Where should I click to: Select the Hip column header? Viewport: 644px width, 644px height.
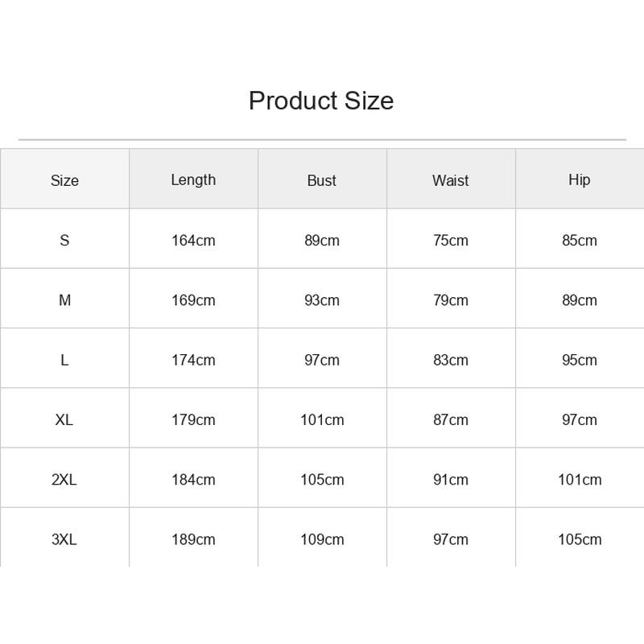pos(580,180)
